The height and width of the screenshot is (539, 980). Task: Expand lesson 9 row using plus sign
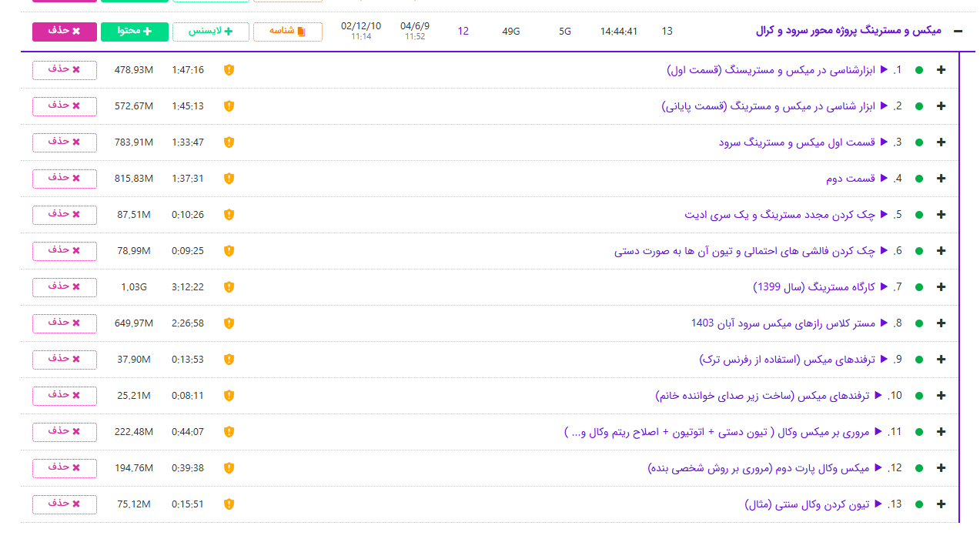(x=941, y=360)
